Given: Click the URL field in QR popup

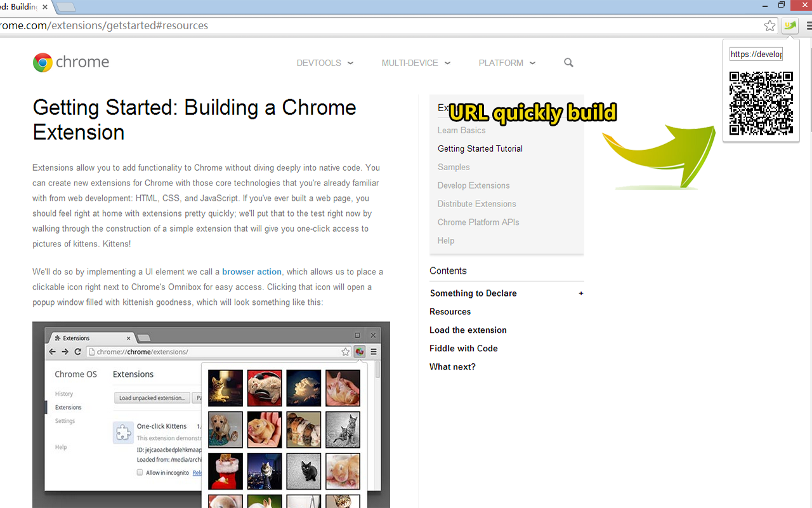Looking at the screenshot, I should 756,54.
